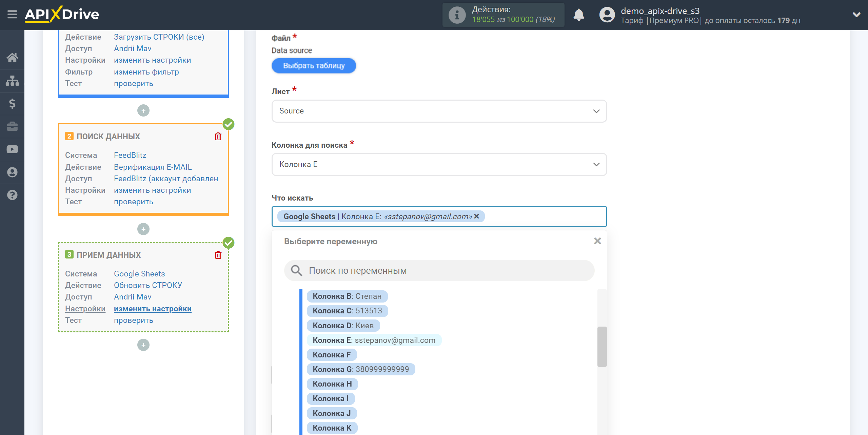Click изменить настройки in the first block

153,60
